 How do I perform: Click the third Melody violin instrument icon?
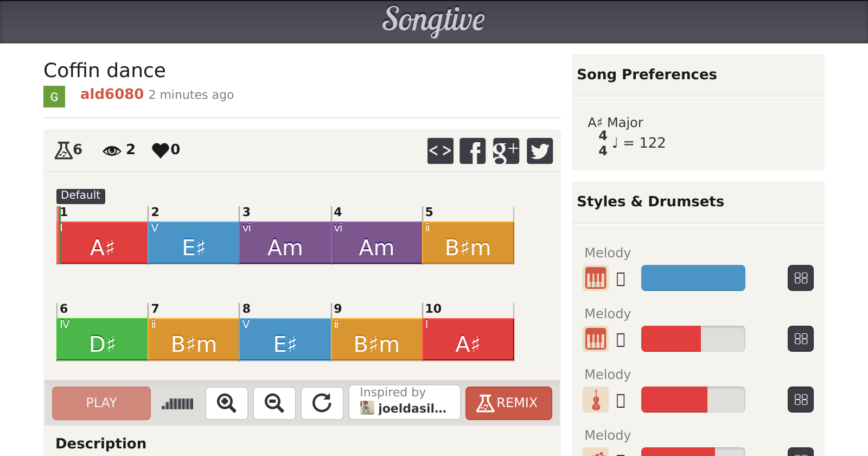click(595, 400)
